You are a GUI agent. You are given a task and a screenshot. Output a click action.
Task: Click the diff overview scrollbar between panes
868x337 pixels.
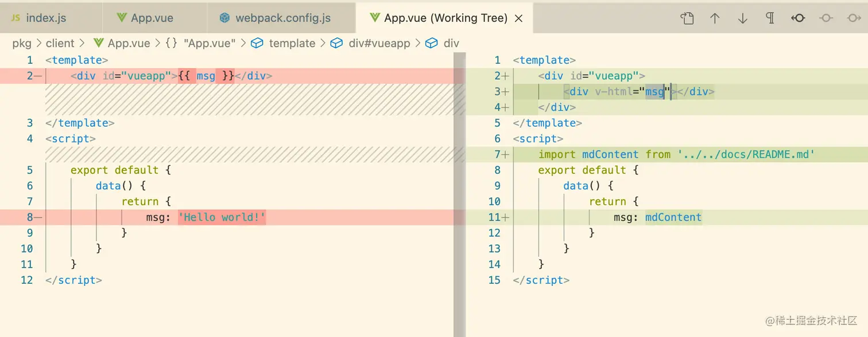(459, 195)
